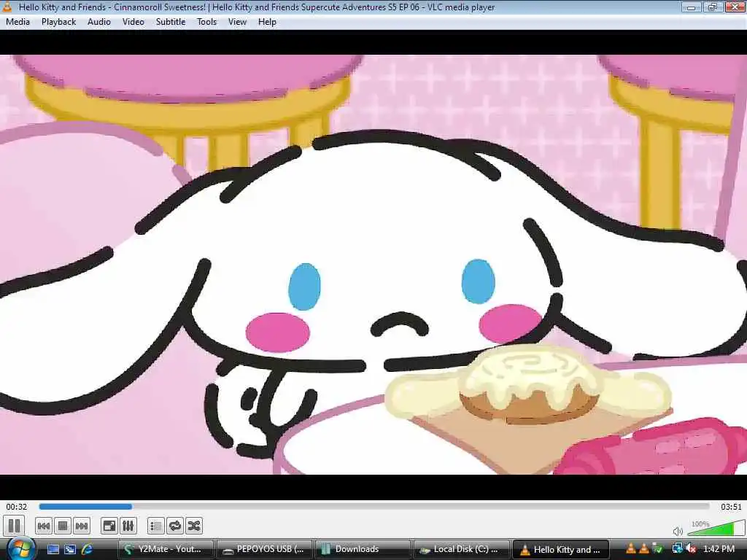
Task: Click elapsed time 00:32 label
Action: [17, 507]
